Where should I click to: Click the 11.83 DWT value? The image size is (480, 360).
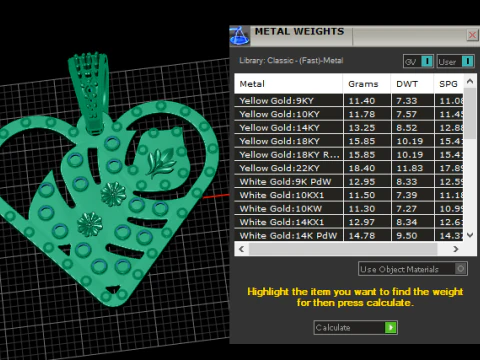pos(410,168)
